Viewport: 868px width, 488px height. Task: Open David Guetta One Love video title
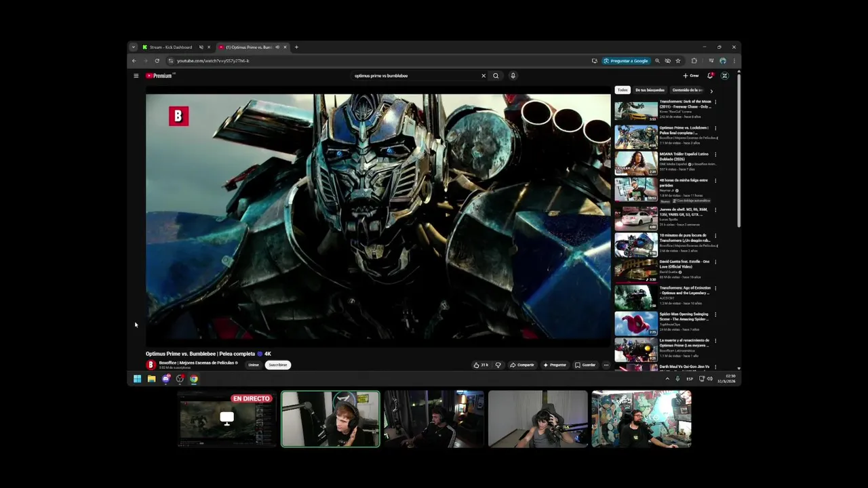[x=684, y=264]
